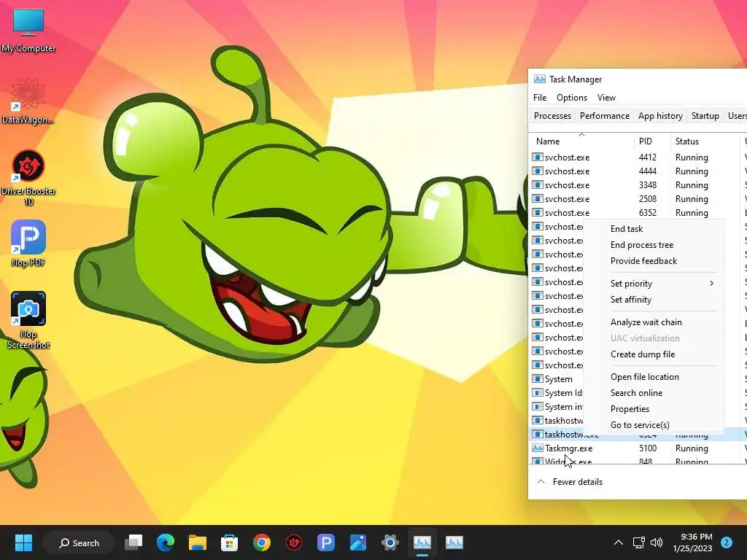Screen dimensions: 747x560
Task: Open iTop PDF from taskbar
Action: [x=326, y=542]
